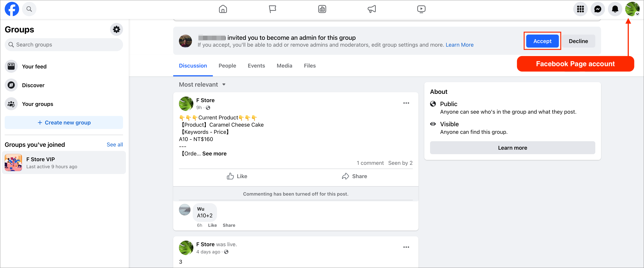Viewport: 644px width, 268px height.
Task: Open Ad Center megaphone icon
Action: coord(372,9)
